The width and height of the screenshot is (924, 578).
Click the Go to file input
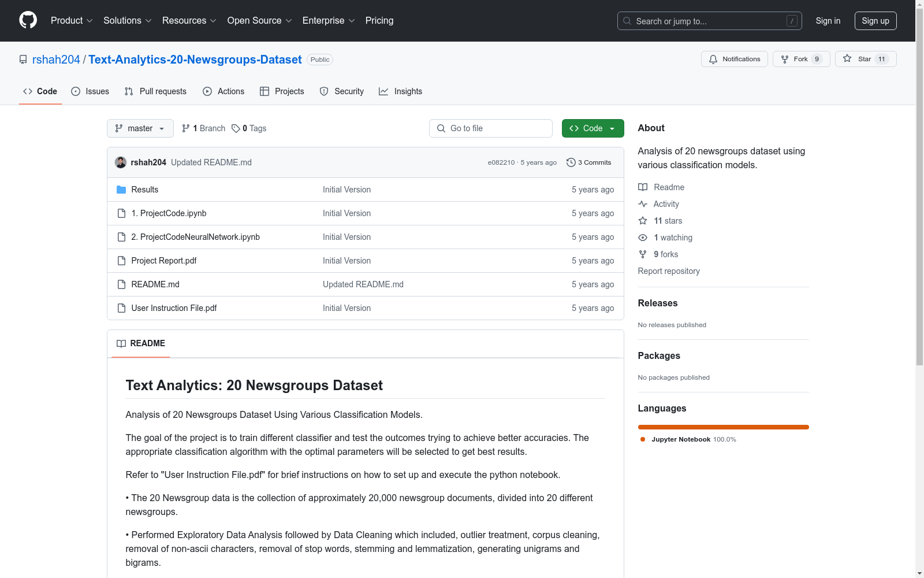coord(491,128)
